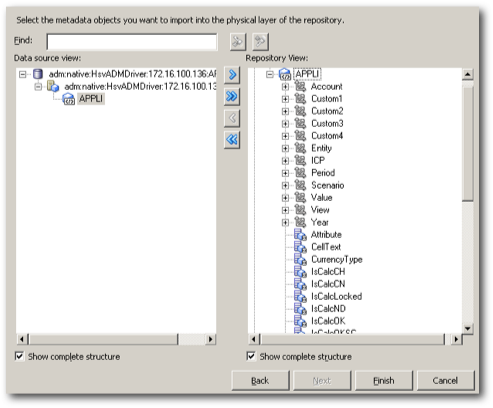Click the Entity dimension icon
The width and height of the screenshot is (493, 408).
coord(300,148)
